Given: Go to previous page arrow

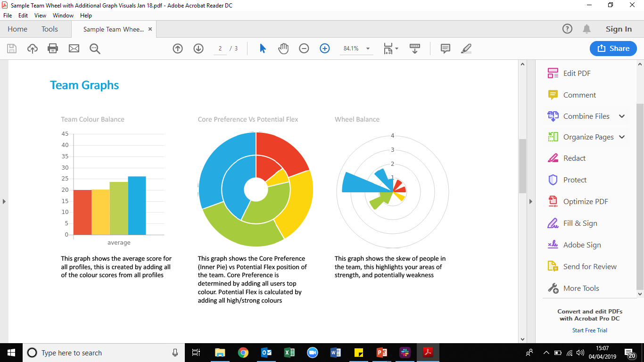Looking at the screenshot, I should pyautogui.click(x=178, y=49).
